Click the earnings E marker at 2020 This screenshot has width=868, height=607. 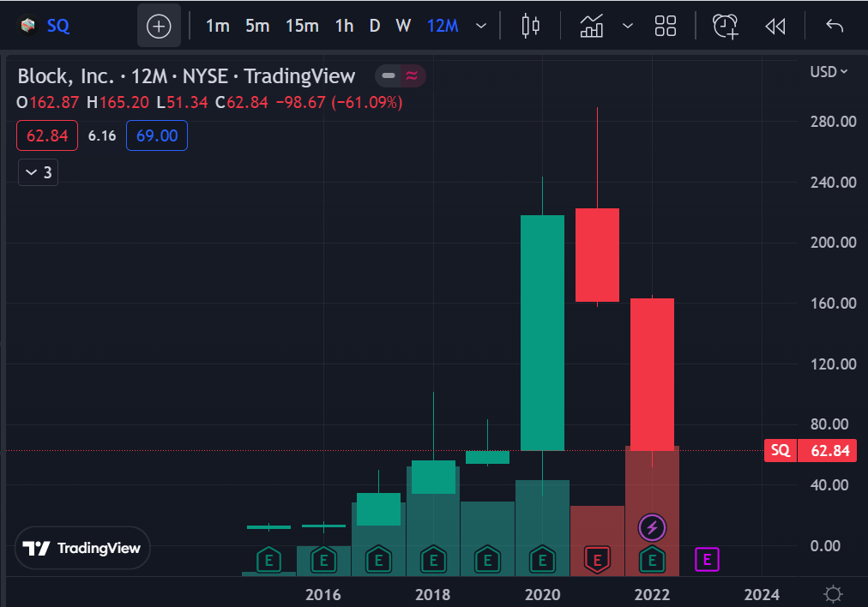coord(542,561)
